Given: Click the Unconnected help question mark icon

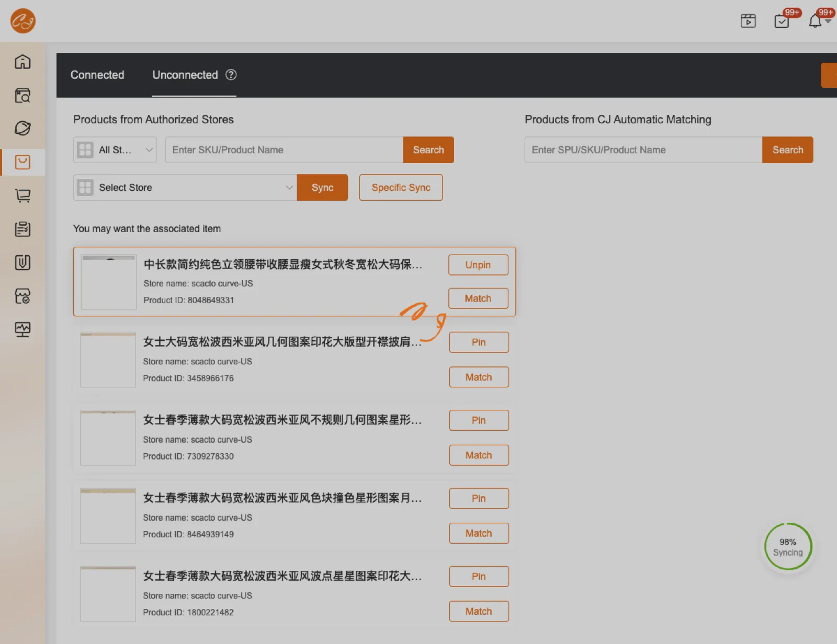Looking at the screenshot, I should click(231, 75).
